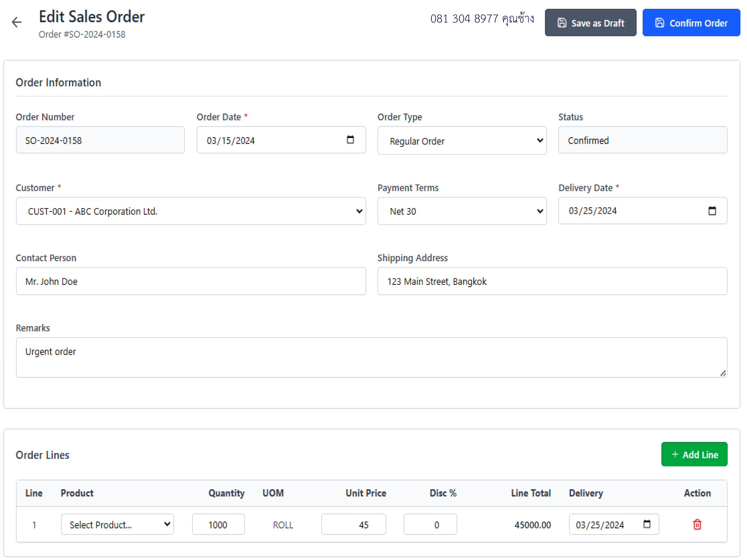Add a new order line
The width and height of the screenshot is (747, 560).
pyautogui.click(x=694, y=454)
